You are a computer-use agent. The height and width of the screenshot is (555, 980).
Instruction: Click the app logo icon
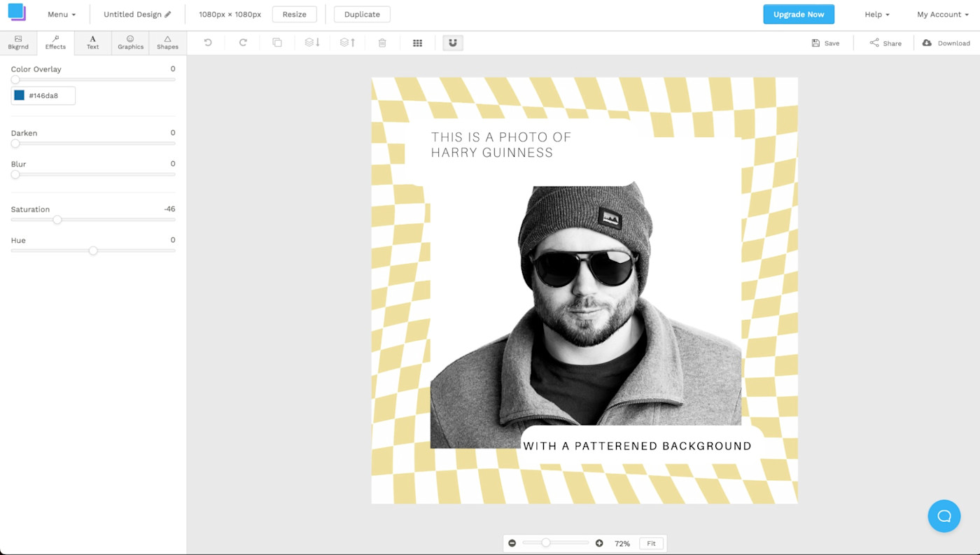17,13
